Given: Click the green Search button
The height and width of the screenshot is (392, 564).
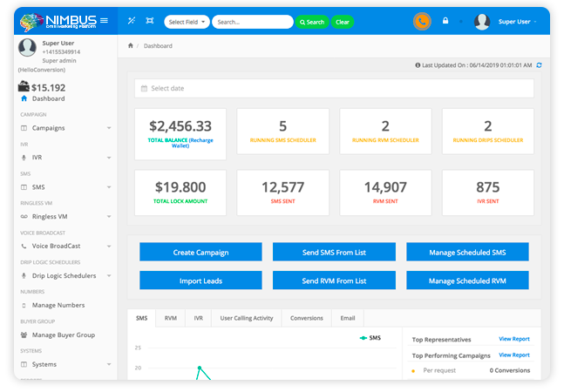Looking at the screenshot, I should click(312, 22).
